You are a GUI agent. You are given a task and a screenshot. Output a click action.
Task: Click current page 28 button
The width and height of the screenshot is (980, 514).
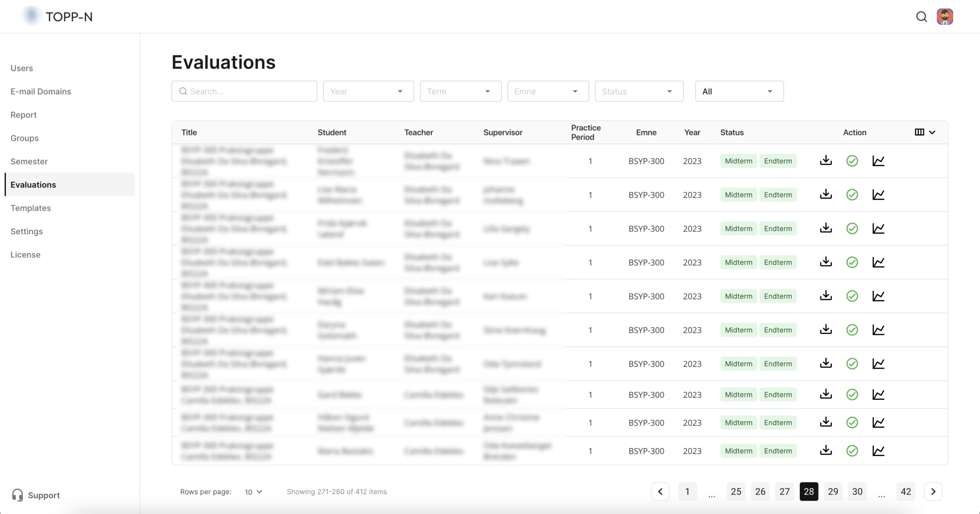click(809, 491)
